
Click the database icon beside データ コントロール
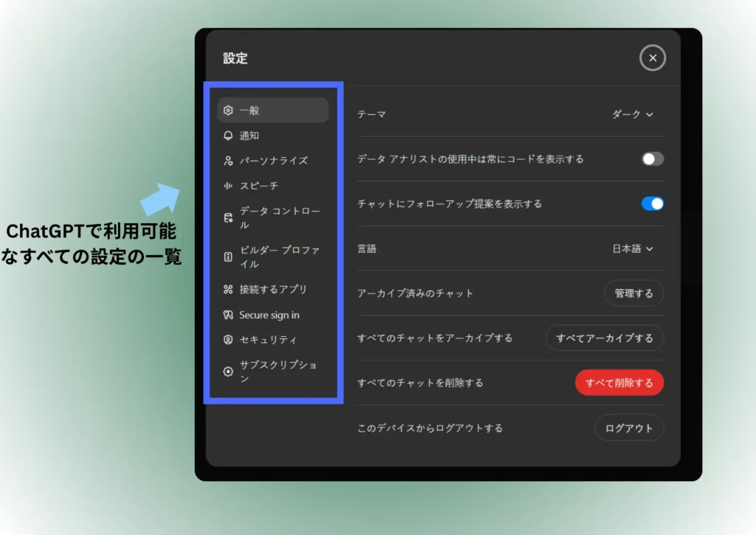228,218
